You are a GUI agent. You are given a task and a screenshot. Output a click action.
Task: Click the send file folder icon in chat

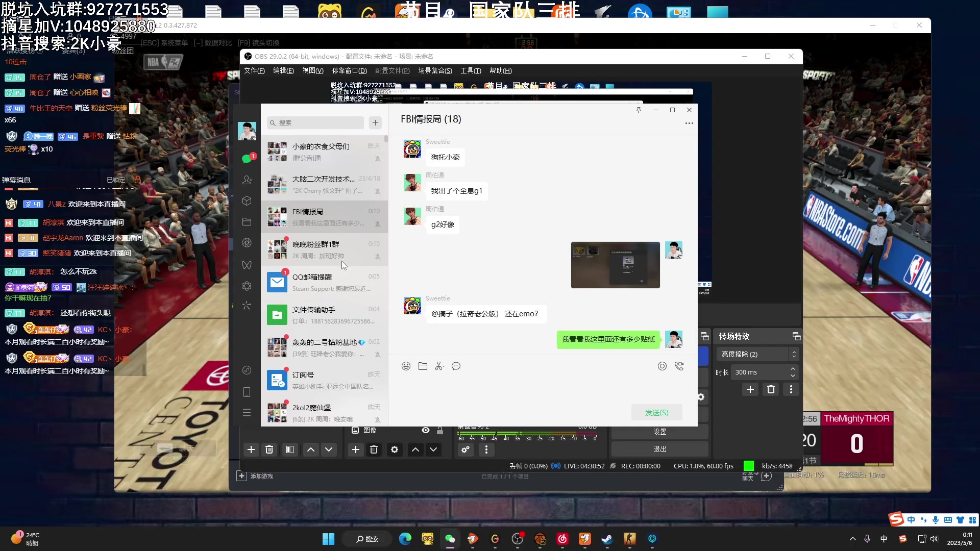tap(423, 366)
